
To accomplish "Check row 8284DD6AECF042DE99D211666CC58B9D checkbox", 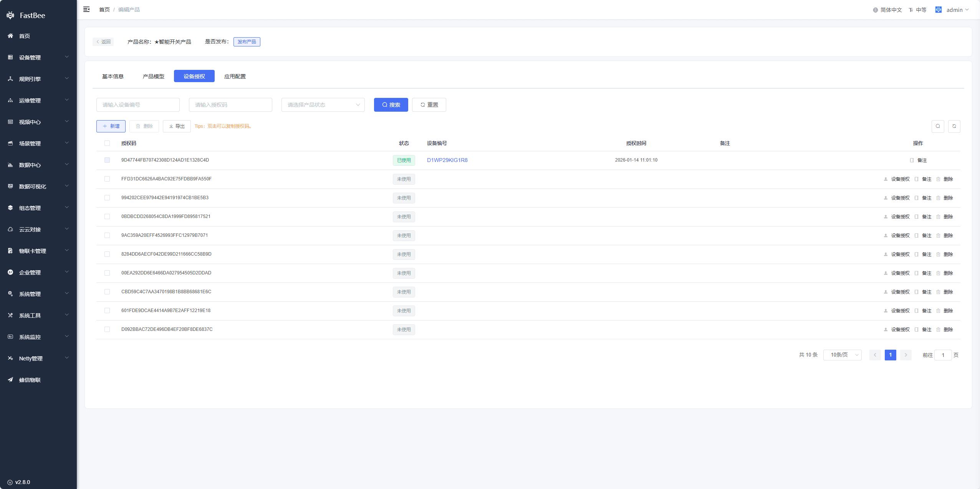I will (107, 254).
